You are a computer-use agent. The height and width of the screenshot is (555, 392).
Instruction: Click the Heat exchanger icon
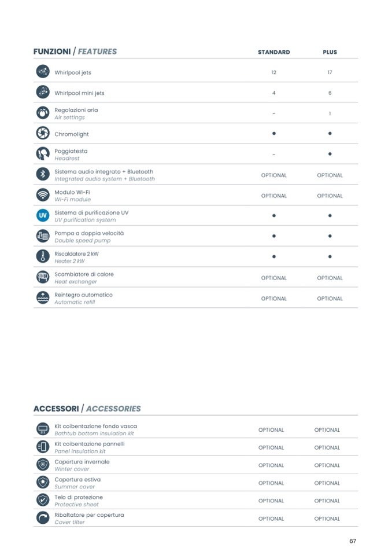[42, 277]
